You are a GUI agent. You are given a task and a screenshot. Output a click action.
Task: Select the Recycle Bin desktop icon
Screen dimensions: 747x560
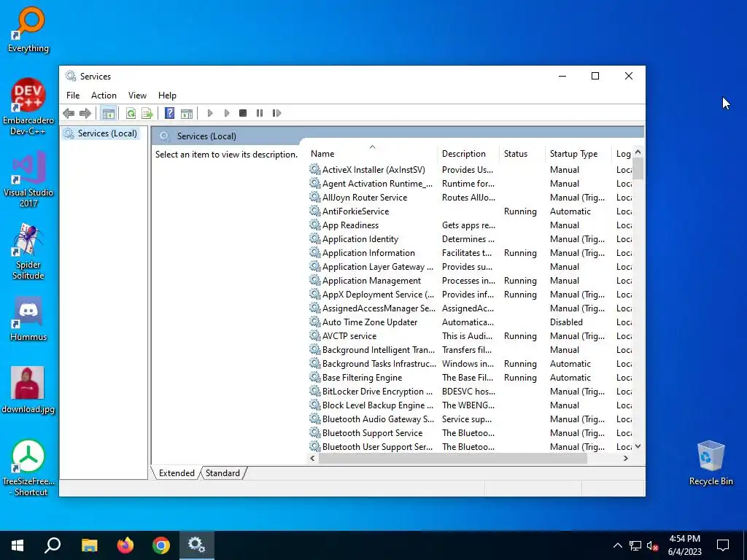click(711, 463)
